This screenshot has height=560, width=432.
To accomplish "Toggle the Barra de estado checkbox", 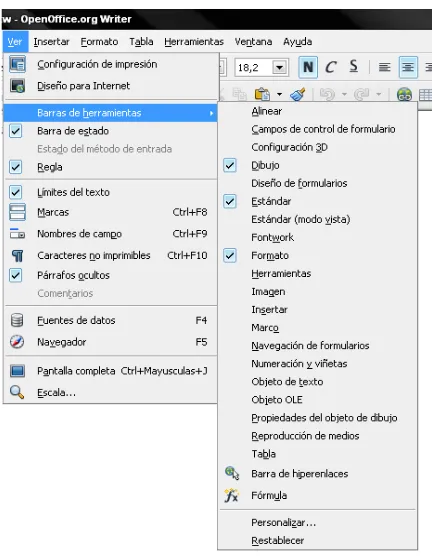I will (x=15, y=131).
